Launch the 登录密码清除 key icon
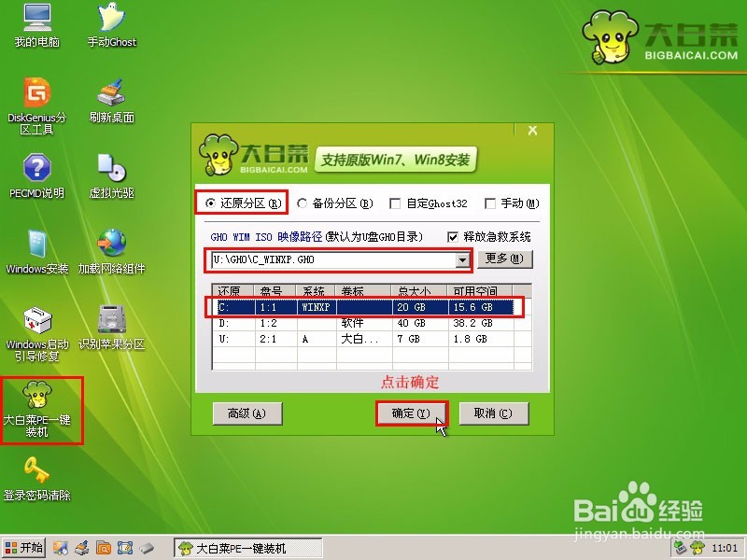 [x=36, y=479]
